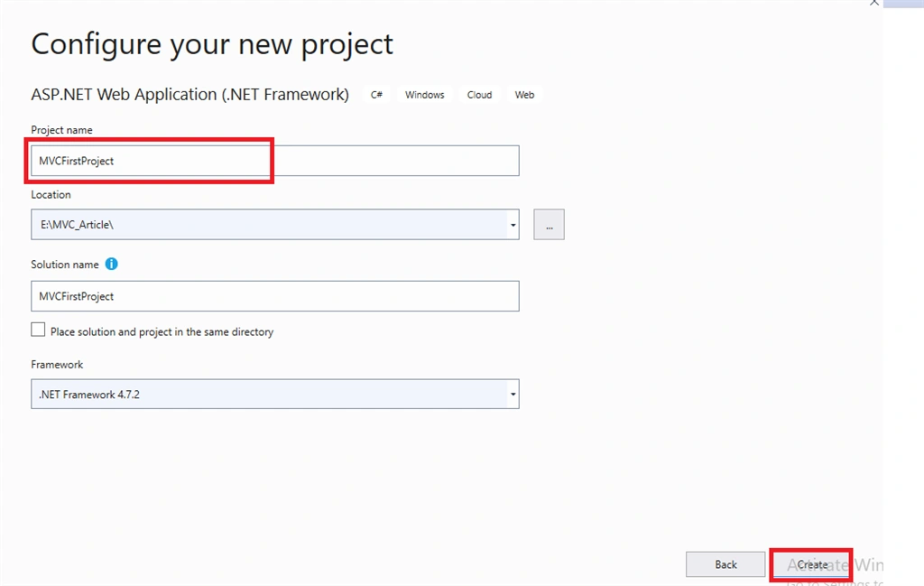Click the Windows tag
The height and width of the screenshot is (586, 924).
[x=424, y=95]
